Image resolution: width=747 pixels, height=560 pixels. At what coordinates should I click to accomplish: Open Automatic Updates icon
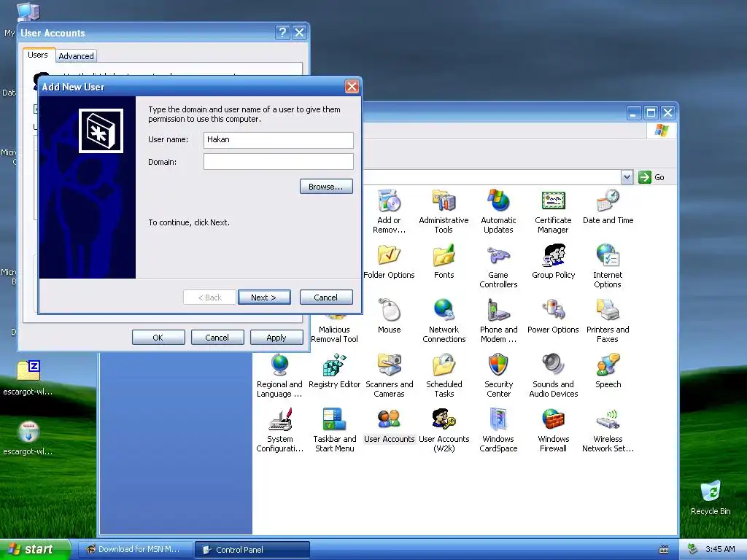coord(498,211)
